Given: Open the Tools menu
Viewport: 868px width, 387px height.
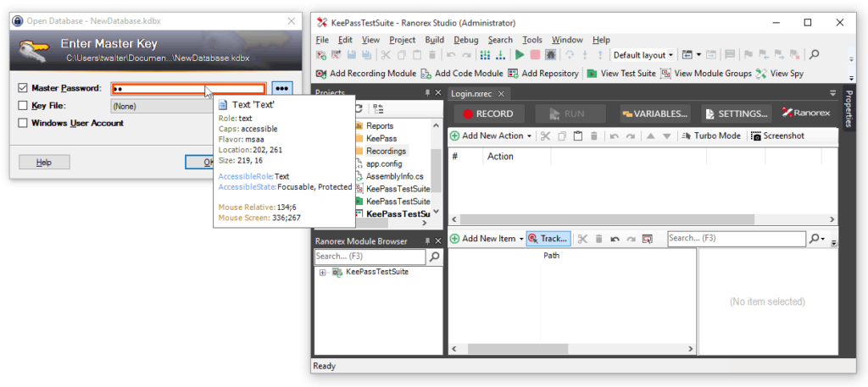Looking at the screenshot, I should tap(532, 40).
